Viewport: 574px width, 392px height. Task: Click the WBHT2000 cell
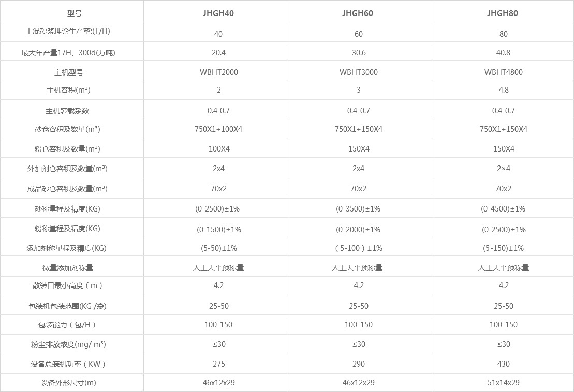pyautogui.click(x=219, y=72)
